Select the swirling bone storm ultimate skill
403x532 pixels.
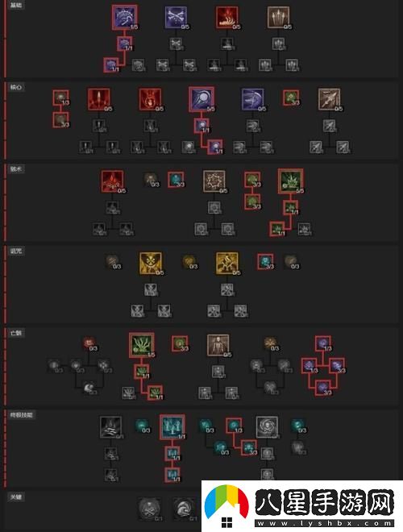tap(267, 427)
